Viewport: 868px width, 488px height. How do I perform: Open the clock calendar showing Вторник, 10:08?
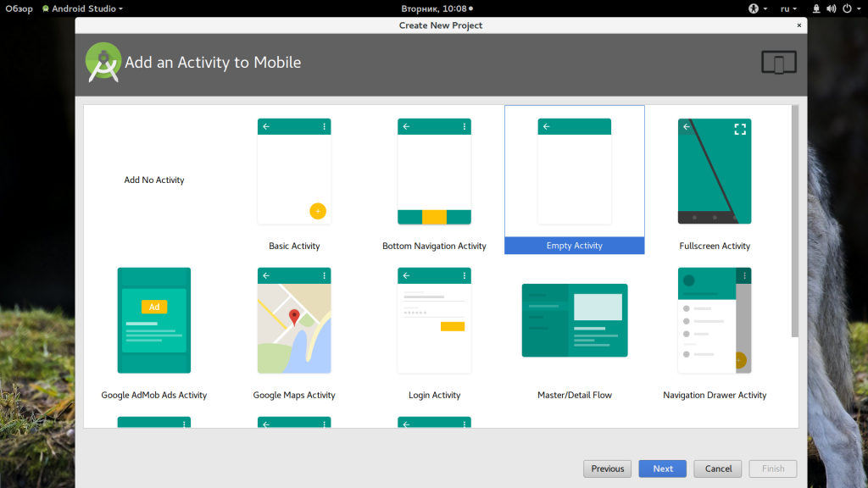[x=433, y=8]
